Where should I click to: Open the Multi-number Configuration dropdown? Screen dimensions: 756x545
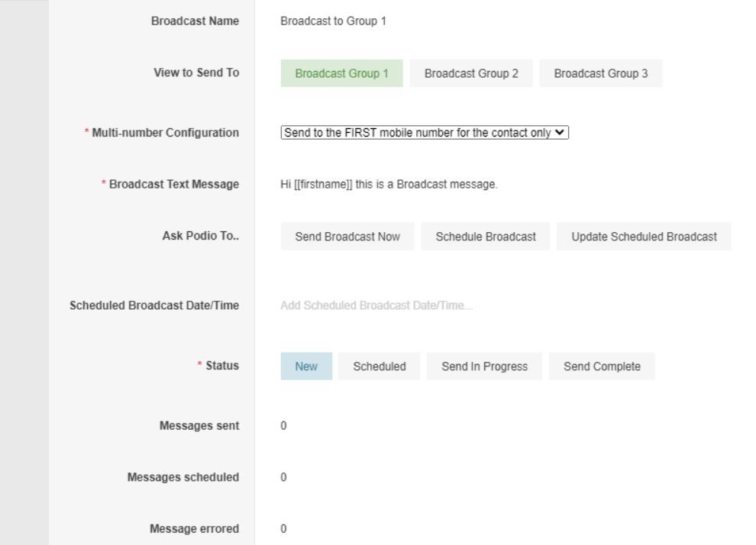425,133
